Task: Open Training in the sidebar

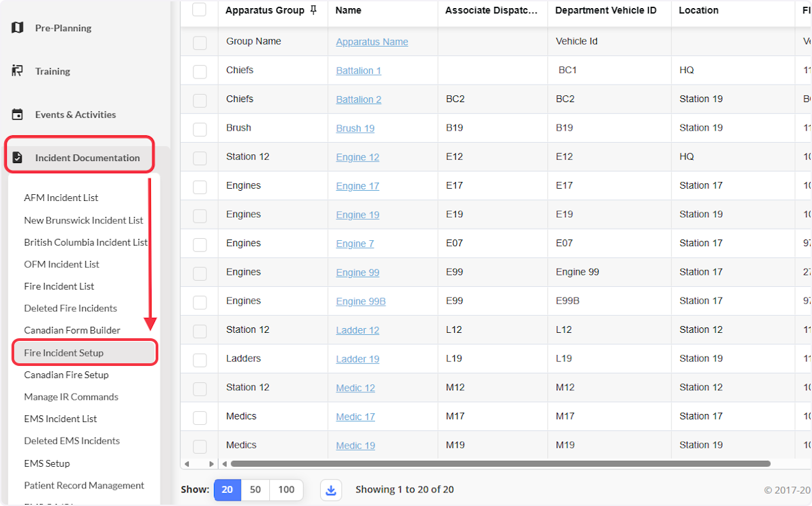Action: coord(52,71)
